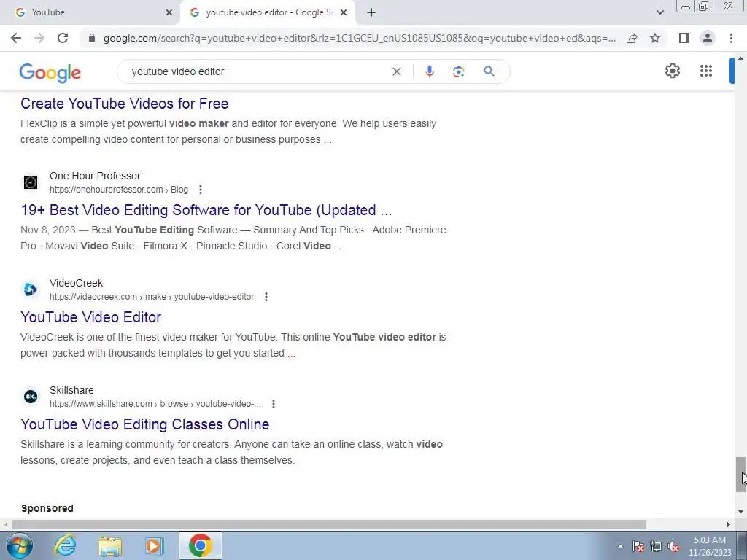The height and width of the screenshot is (560, 747).
Task: Click the Google logo
Action: point(50,72)
